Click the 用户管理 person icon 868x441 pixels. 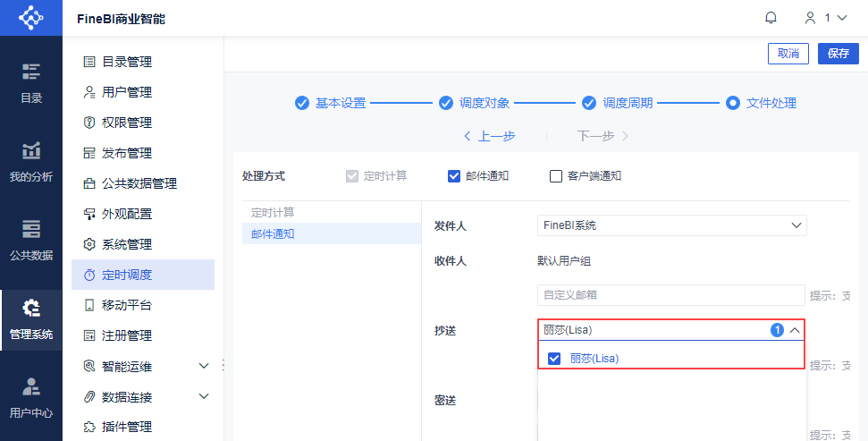89,92
